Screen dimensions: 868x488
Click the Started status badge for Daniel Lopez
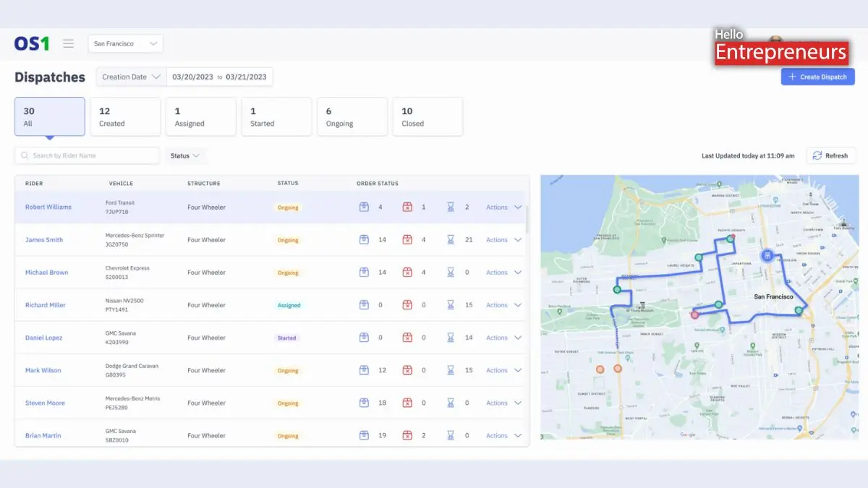(x=287, y=338)
